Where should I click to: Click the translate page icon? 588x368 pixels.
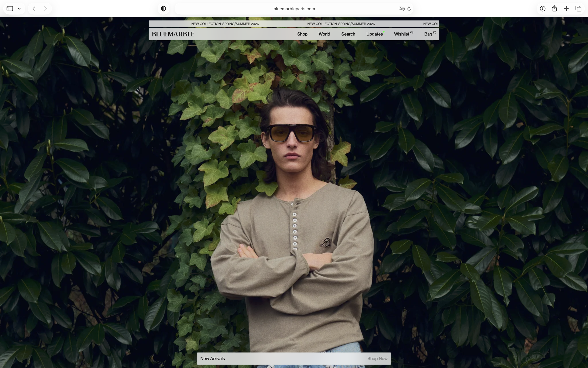(401, 9)
